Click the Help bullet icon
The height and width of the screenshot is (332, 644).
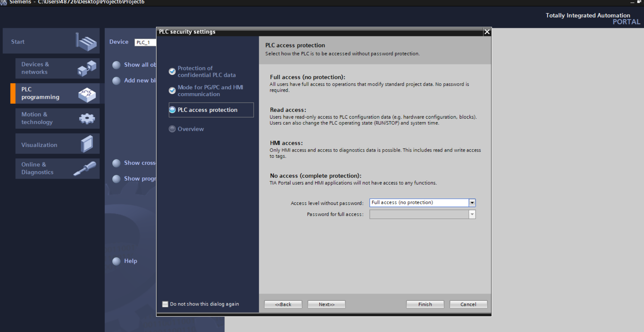(x=116, y=261)
